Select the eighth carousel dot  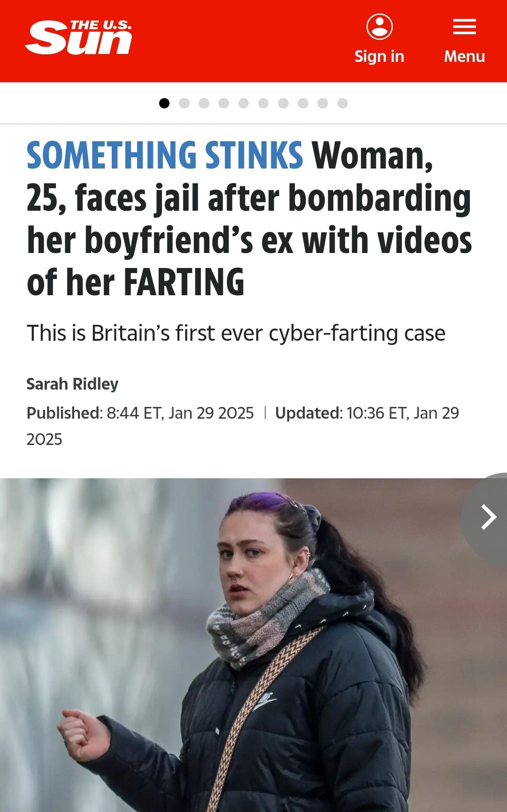[x=303, y=103]
